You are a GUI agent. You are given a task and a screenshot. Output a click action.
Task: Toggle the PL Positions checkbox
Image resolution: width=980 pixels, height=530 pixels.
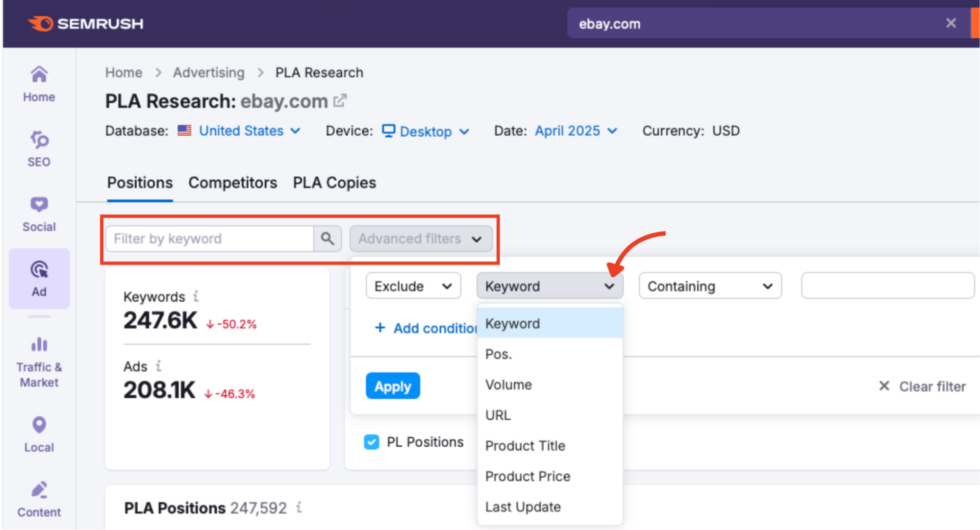[372, 442]
